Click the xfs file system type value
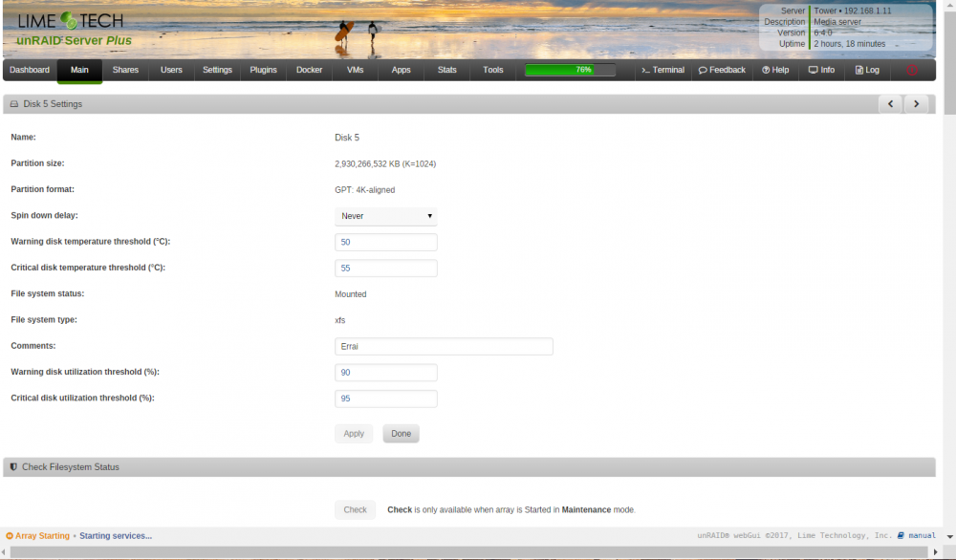The width and height of the screenshot is (956, 560). coord(339,320)
